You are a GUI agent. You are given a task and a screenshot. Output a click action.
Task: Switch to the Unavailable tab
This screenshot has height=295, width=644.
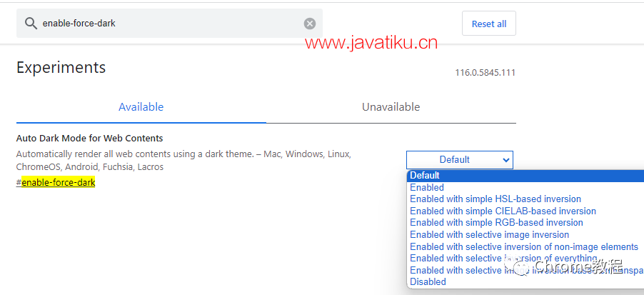(x=391, y=107)
